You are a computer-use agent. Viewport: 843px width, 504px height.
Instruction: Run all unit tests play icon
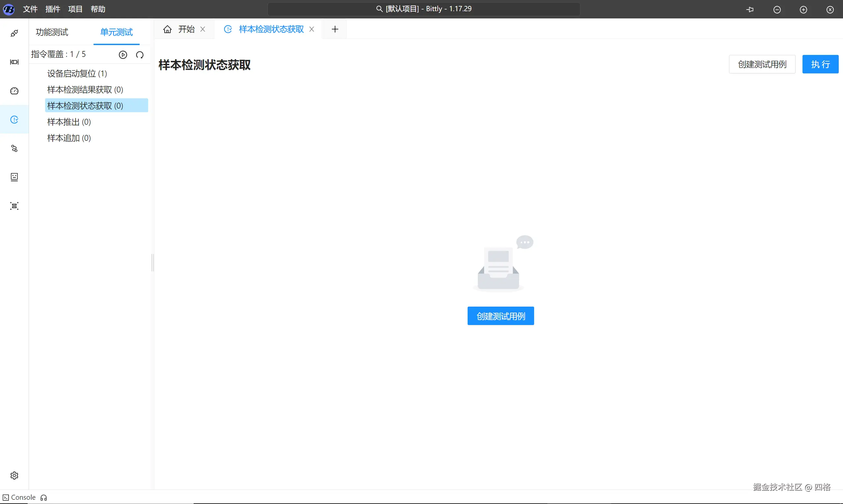tap(123, 55)
